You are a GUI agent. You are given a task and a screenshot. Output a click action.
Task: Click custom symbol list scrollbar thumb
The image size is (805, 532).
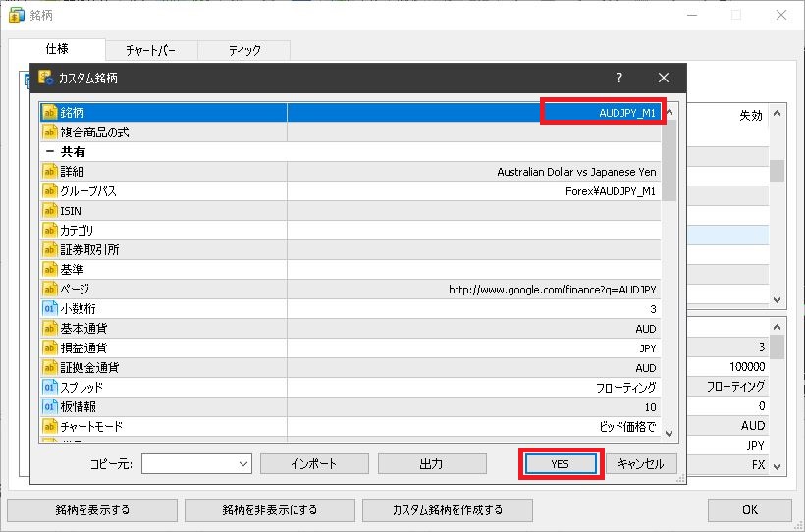(x=670, y=160)
